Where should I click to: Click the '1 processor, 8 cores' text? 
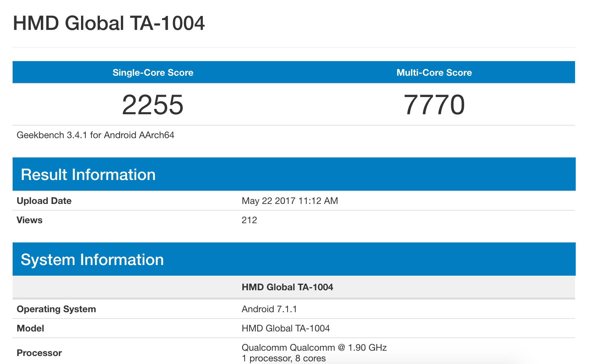tap(284, 359)
